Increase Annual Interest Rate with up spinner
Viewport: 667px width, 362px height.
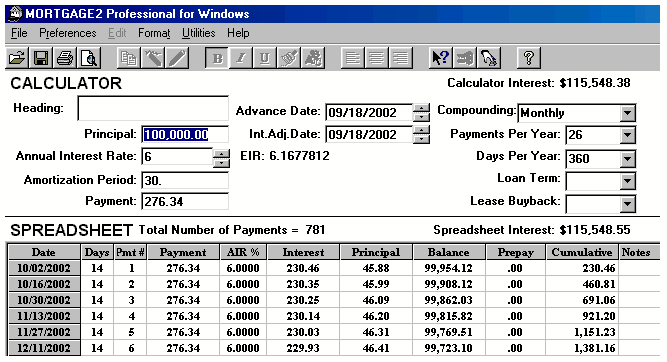click(221, 154)
